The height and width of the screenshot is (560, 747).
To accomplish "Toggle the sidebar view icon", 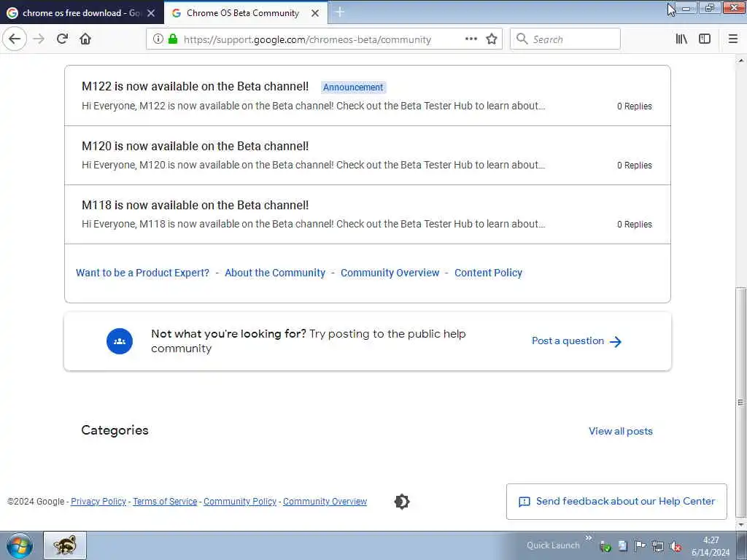I will 705,39.
